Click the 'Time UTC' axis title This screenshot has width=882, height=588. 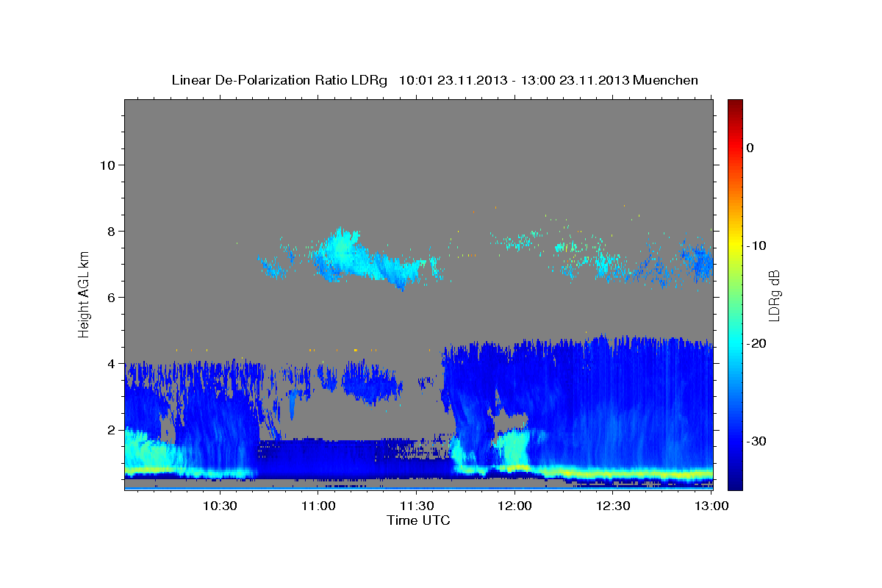tap(418, 520)
